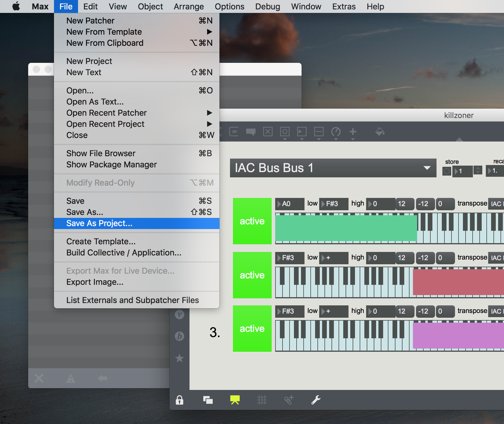Toggle the first green active button
504x424 pixels.
252,221
